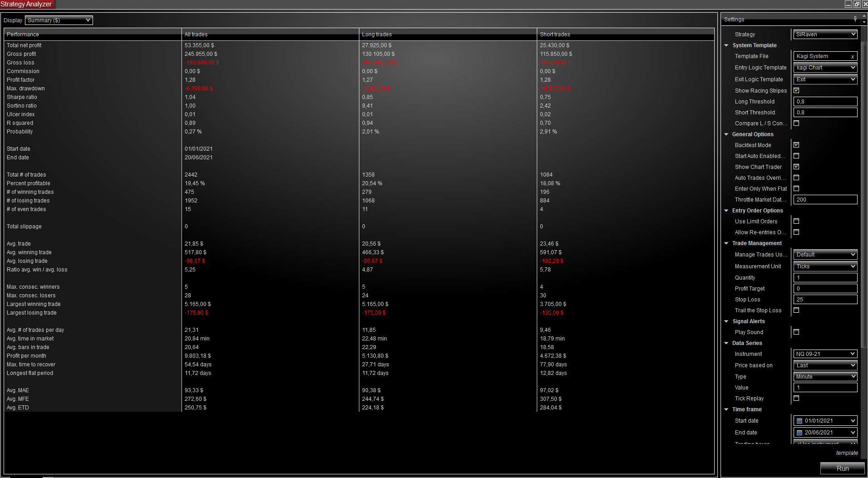Enable Trail the Stop Loss checkbox
Screen dimensions: 868x478
pos(796,310)
